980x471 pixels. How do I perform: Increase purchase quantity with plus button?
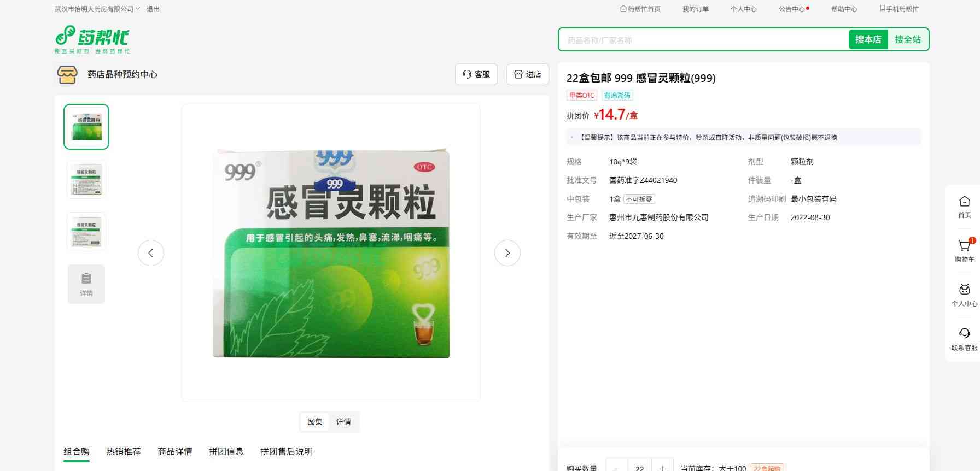[x=662, y=467]
